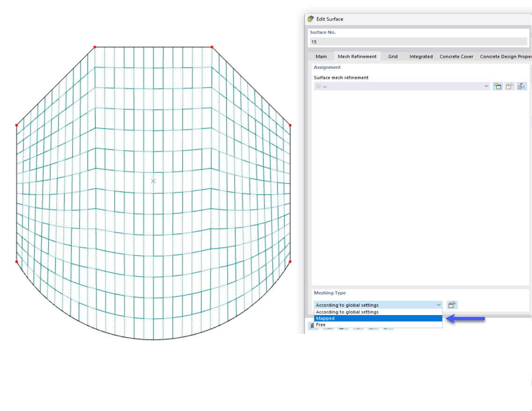Click the delete mesh refinement assignment icon
The image size is (532, 411).
tap(521, 86)
